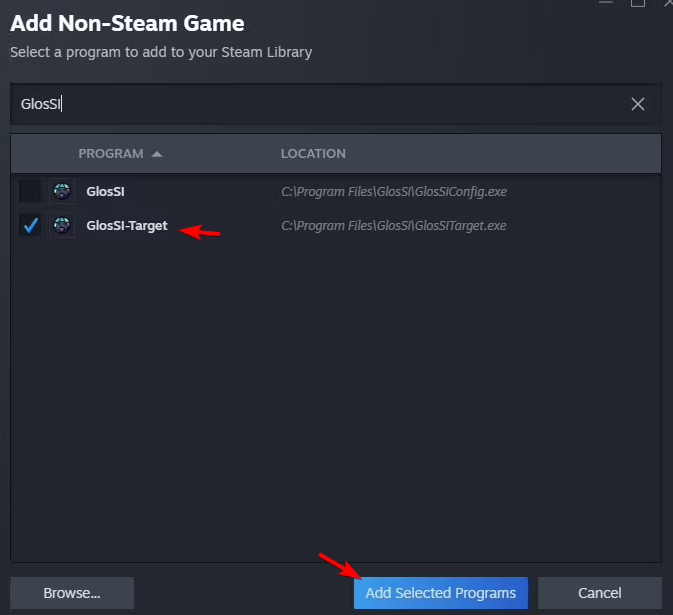673x615 pixels.
Task: Sort by PROGRAM column header
Action: (111, 154)
